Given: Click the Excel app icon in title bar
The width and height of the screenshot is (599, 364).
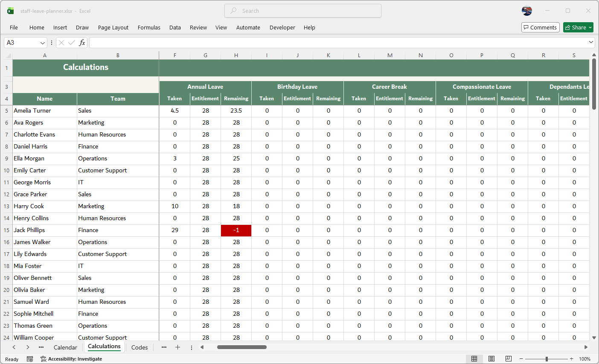Looking at the screenshot, I should click(10, 10).
